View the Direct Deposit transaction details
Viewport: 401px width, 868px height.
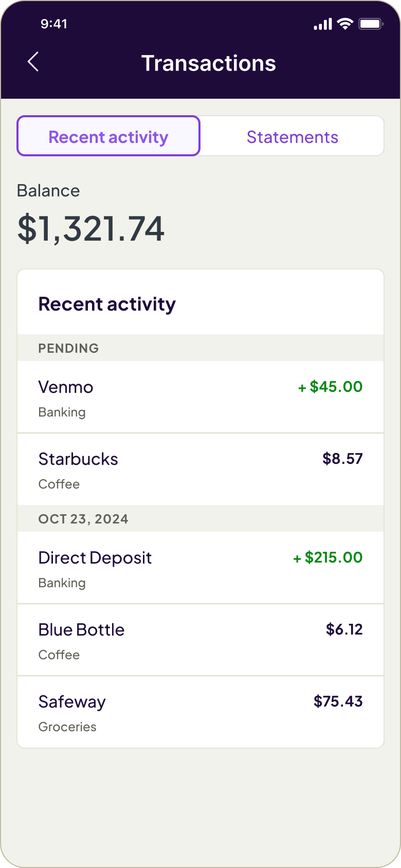(200, 568)
